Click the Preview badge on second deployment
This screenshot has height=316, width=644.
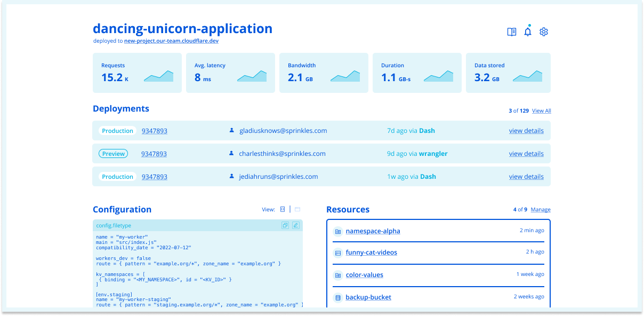tap(114, 154)
